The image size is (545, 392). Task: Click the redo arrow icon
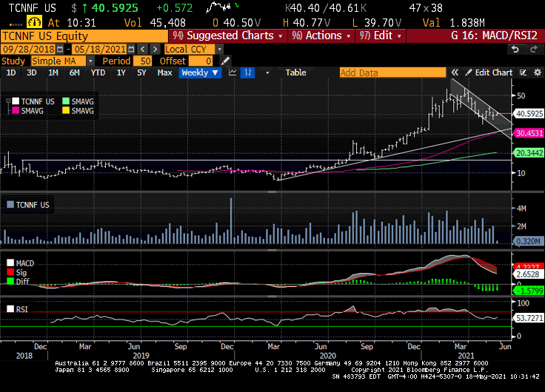point(534,50)
